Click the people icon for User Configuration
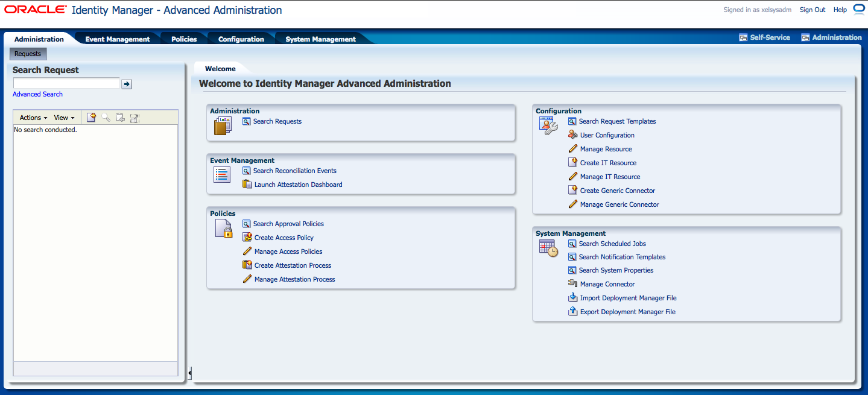 click(x=572, y=135)
